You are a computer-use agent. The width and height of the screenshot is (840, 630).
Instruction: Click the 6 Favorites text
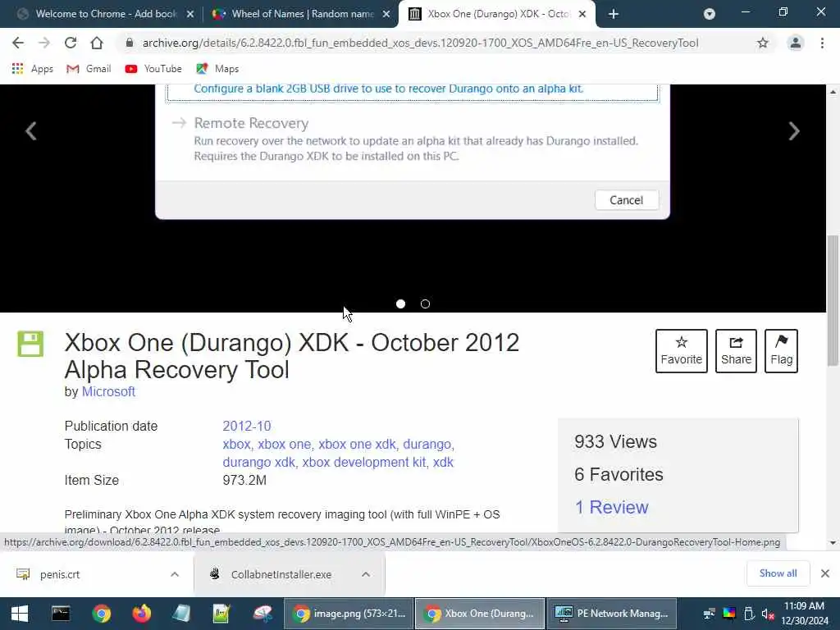coord(619,475)
